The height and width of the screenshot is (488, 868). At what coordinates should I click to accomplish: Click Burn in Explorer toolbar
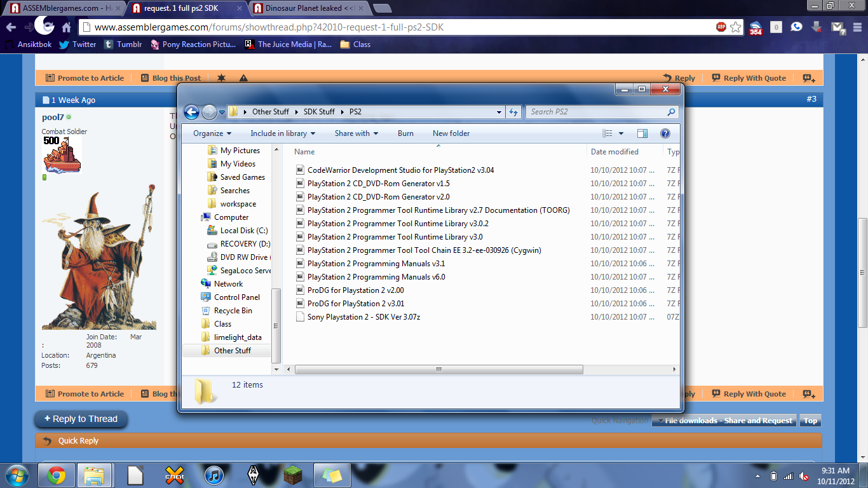(x=405, y=133)
